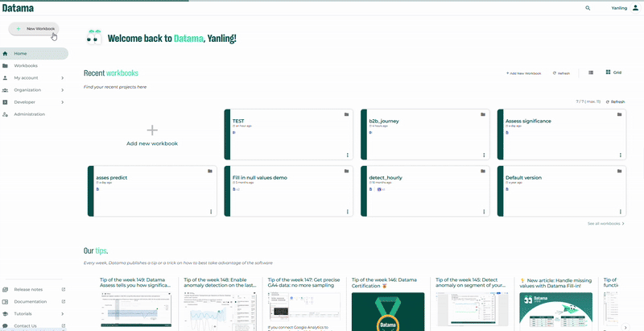Viewport: 644px width, 331px height.
Task: Open folder icon on b2b_journey card
Action: (483, 114)
